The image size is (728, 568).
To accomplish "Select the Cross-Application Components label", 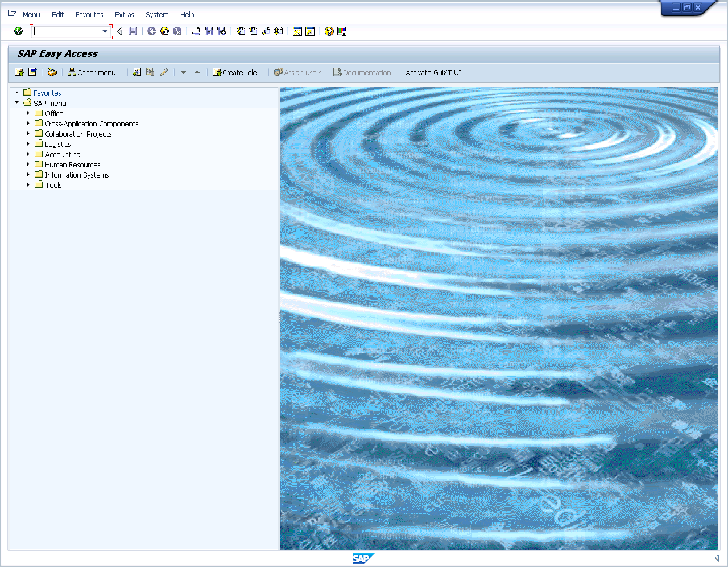I will click(x=92, y=124).
